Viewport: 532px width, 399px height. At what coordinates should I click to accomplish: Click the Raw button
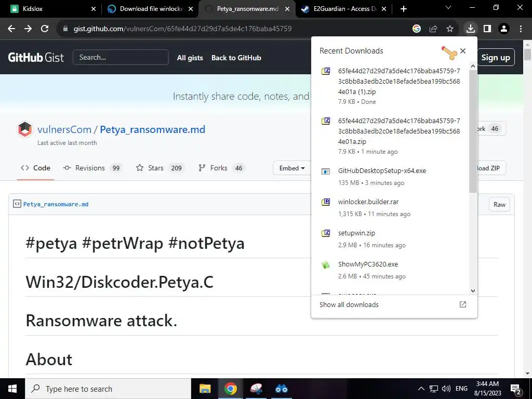click(499, 204)
